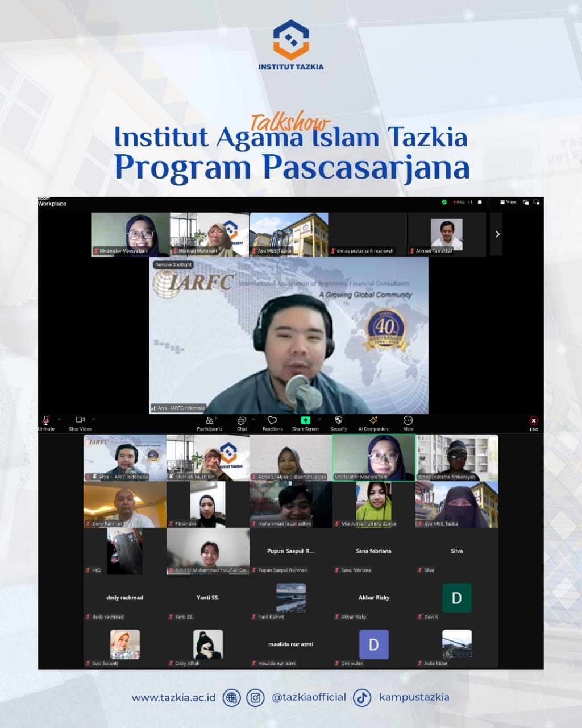The width and height of the screenshot is (582, 728).
Task: Click the Stop Video camera icon
Action: click(x=80, y=420)
